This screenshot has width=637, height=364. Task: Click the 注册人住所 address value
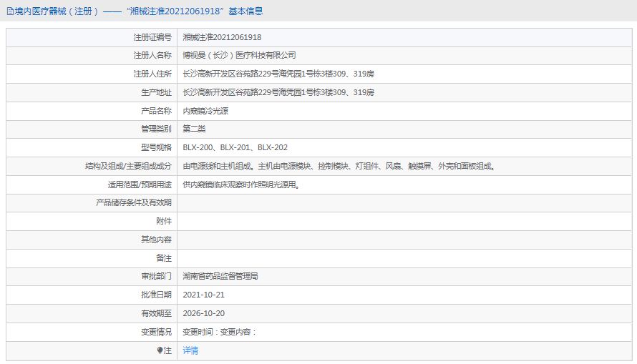click(278, 74)
